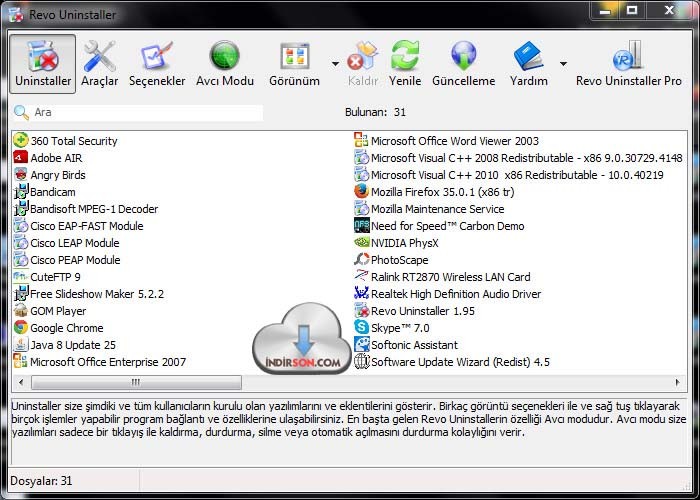Select the Skype 7.0 icon
Screen dimensions: 700x500
[361, 327]
